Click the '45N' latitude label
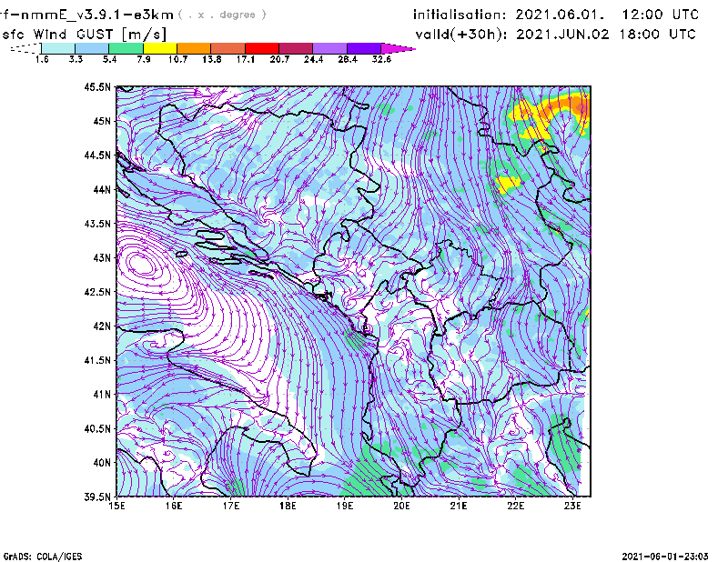728x562 pixels. (102, 121)
